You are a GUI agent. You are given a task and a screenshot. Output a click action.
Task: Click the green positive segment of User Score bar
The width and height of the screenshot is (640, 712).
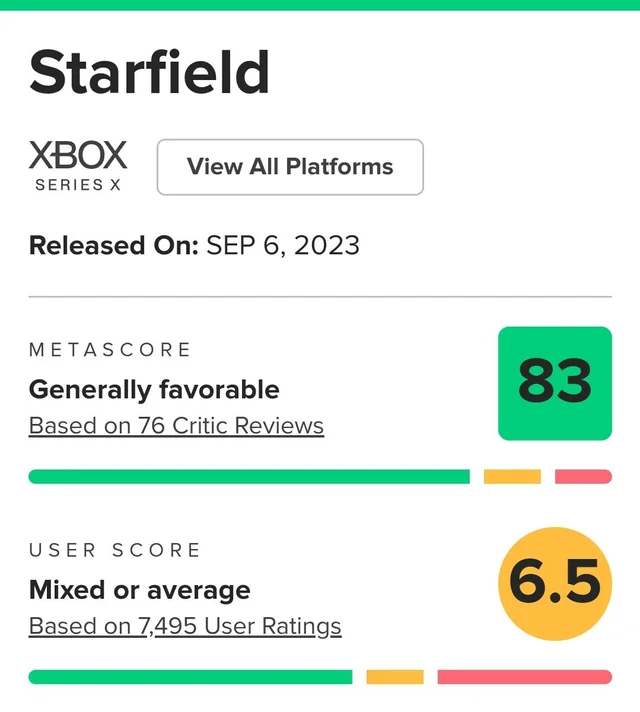point(190,677)
